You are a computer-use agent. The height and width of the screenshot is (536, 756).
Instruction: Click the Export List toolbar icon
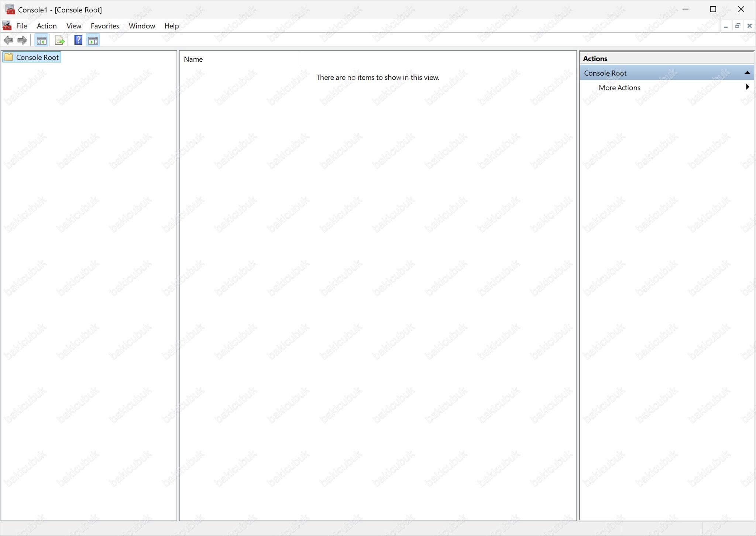59,40
